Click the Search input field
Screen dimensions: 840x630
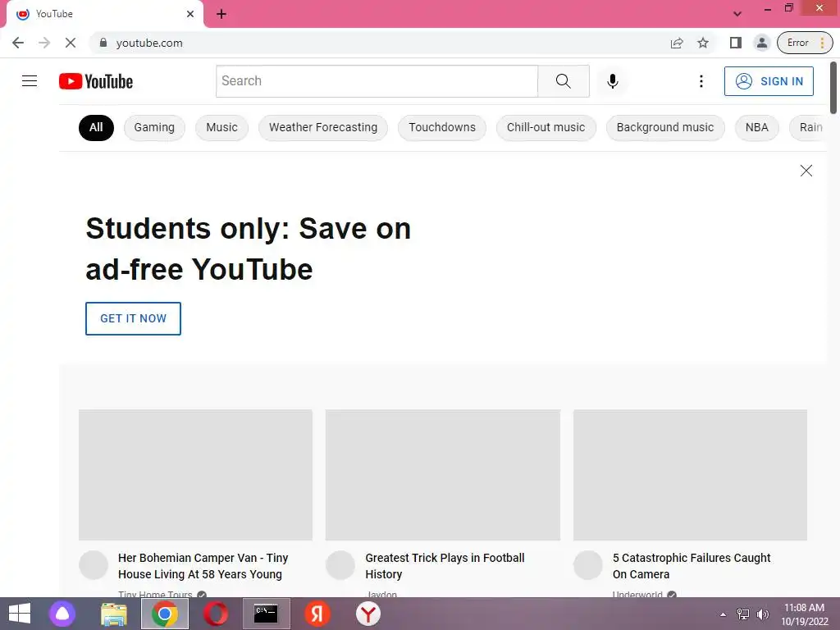[x=377, y=81]
